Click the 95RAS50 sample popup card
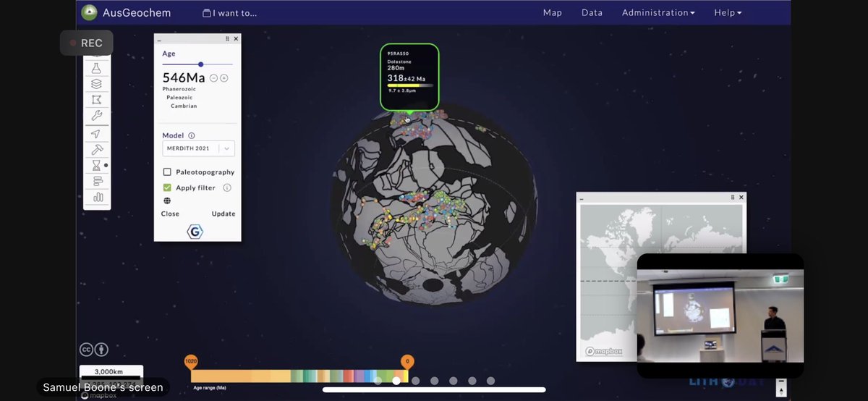Viewport: 868px width, 401px height. (409, 77)
